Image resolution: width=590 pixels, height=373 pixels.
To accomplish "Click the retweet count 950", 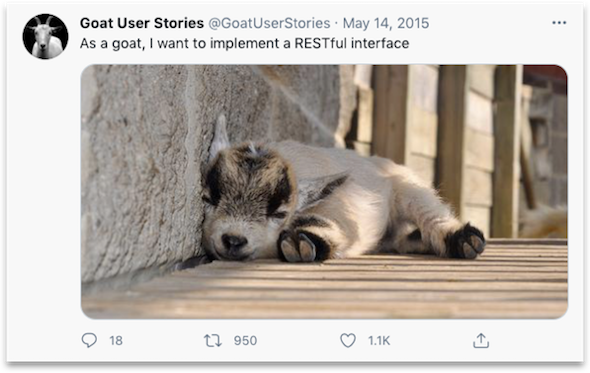I will tap(245, 341).
